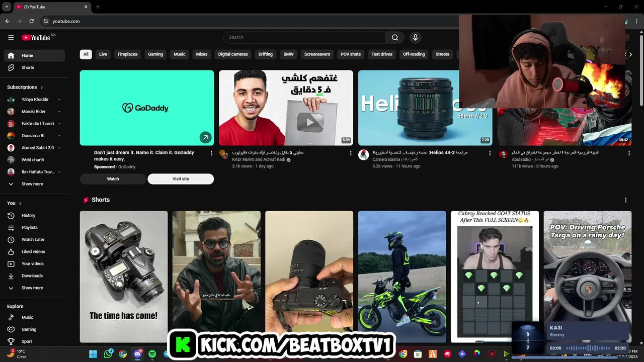Open Liked videos in sidebar
This screenshot has height=362, width=644.
(34, 251)
